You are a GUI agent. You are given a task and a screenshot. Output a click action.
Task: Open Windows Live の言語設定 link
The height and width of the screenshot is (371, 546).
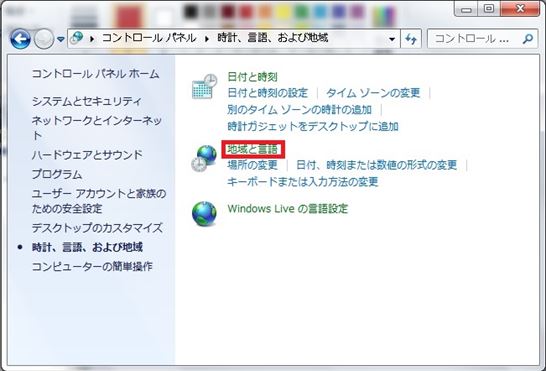coord(288,209)
